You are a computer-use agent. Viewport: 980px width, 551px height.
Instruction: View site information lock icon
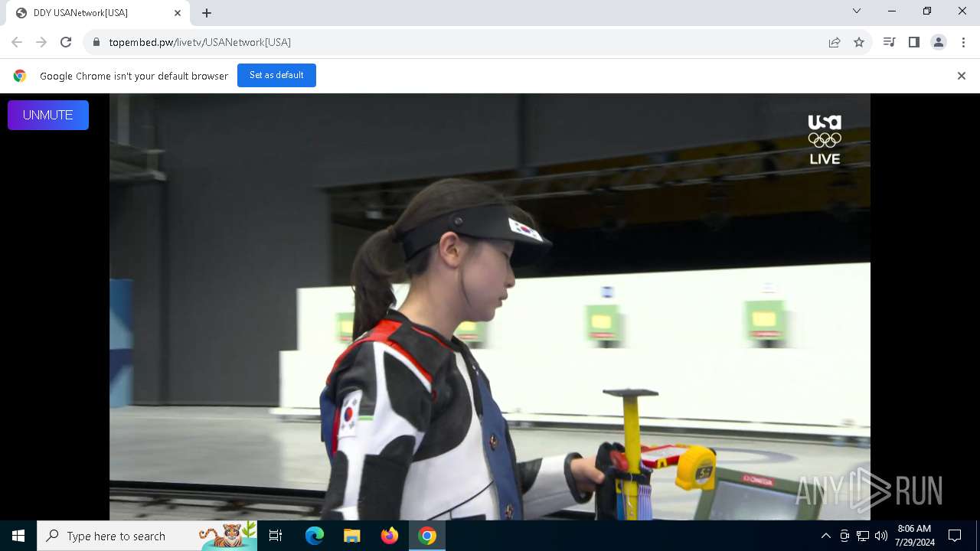[96, 42]
